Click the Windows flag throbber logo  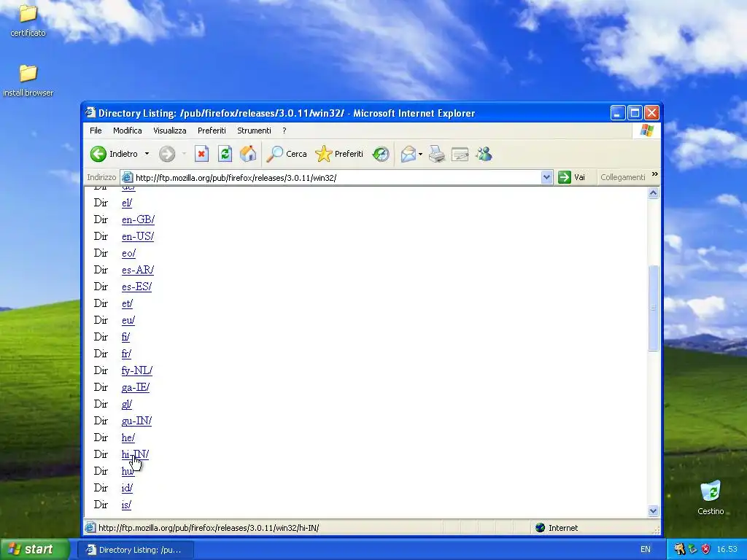647,131
